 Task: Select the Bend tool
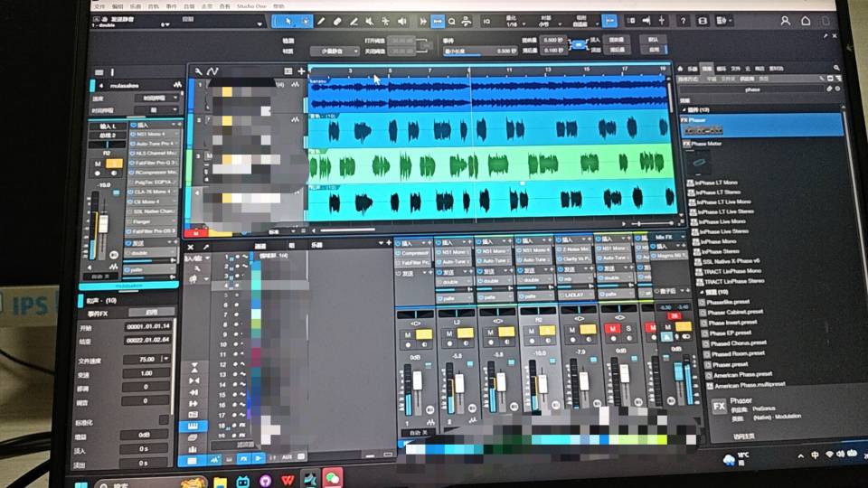click(385, 22)
